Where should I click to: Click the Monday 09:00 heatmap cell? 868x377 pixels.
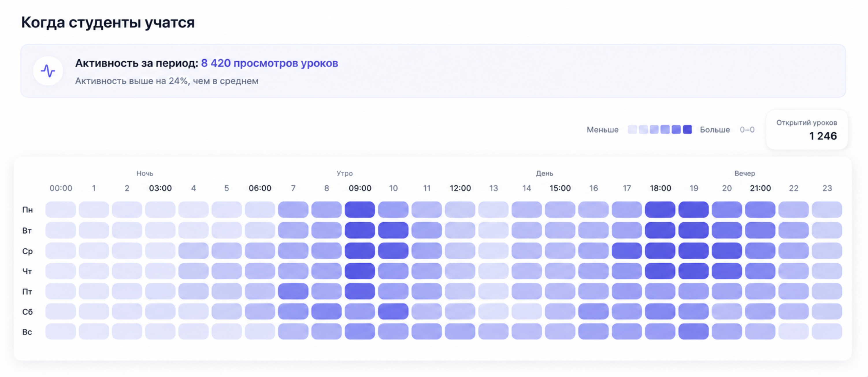(x=359, y=210)
